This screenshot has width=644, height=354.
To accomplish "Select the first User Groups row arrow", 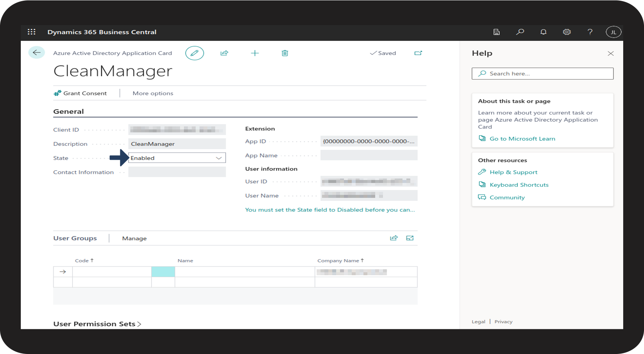I will coord(63,272).
